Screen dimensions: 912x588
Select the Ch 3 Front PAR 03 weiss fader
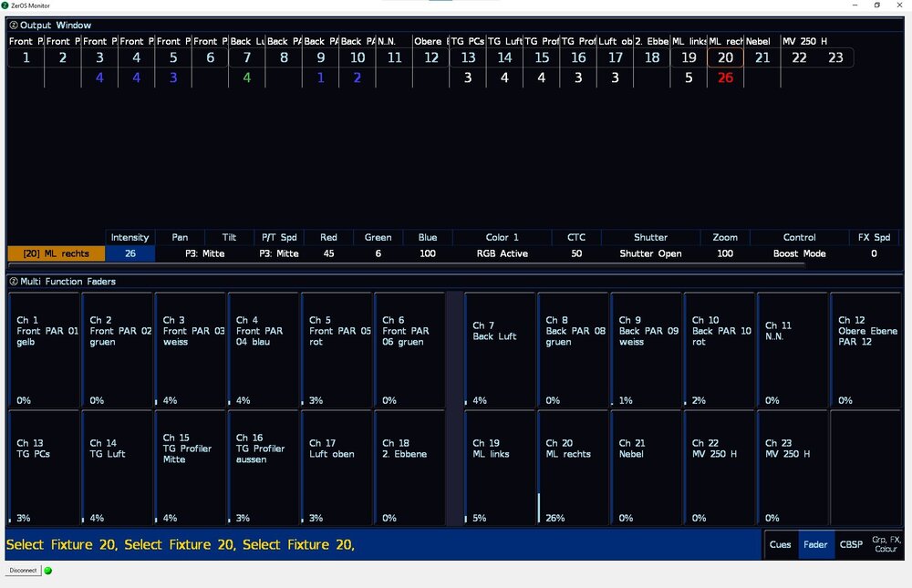click(191, 350)
